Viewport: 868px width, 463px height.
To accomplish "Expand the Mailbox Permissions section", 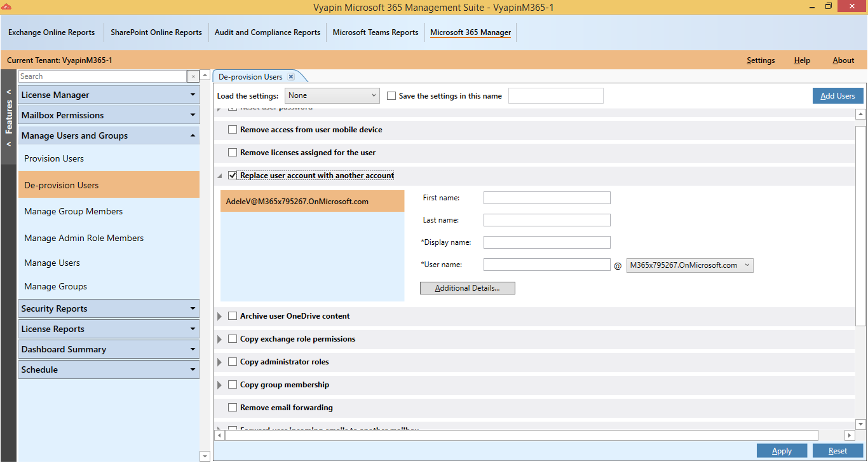I will [x=109, y=115].
